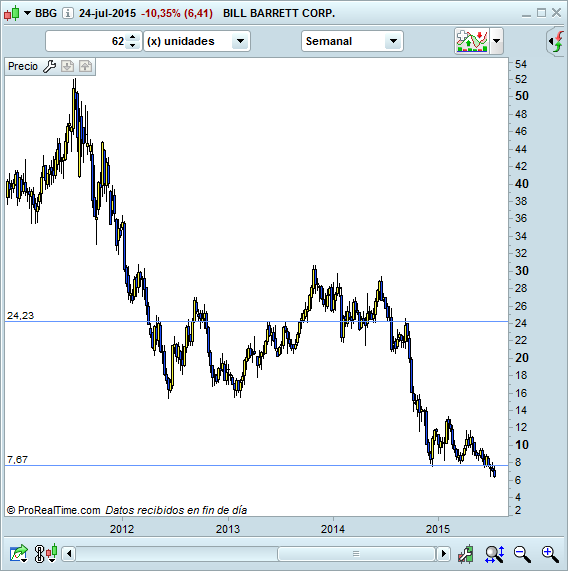Open the (x) unidades dropdown
568x571 pixels.
197,41
